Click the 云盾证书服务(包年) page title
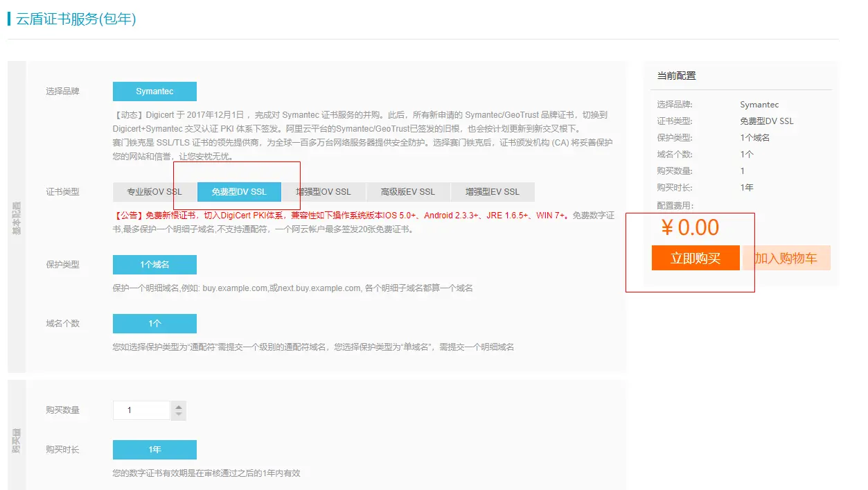This screenshot has height=490, width=868. 76,19
